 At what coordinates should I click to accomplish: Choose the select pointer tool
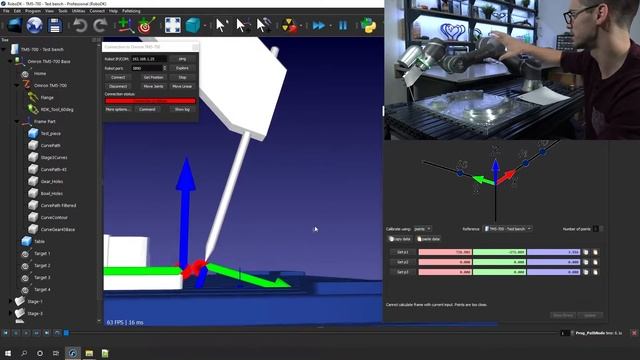pos(221,26)
